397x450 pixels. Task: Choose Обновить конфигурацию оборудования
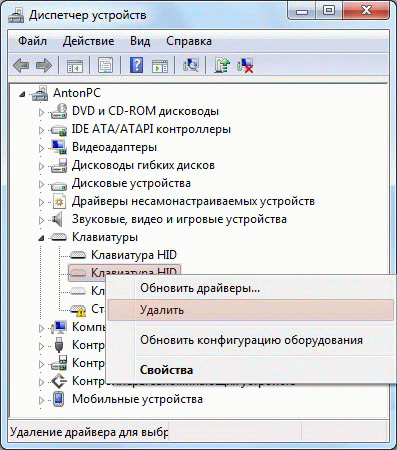pos(251,340)
